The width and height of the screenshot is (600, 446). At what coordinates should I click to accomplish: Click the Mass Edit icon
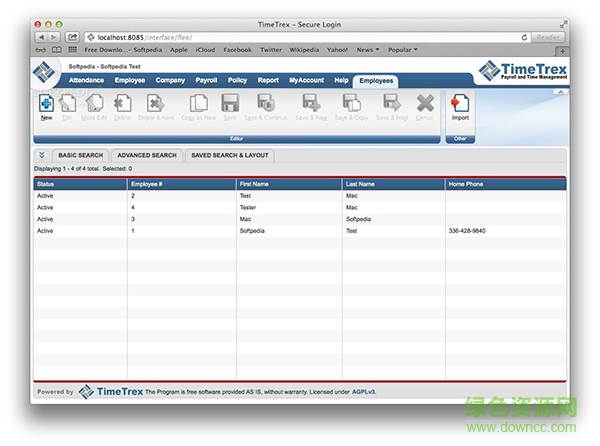[x=95, y=103]
